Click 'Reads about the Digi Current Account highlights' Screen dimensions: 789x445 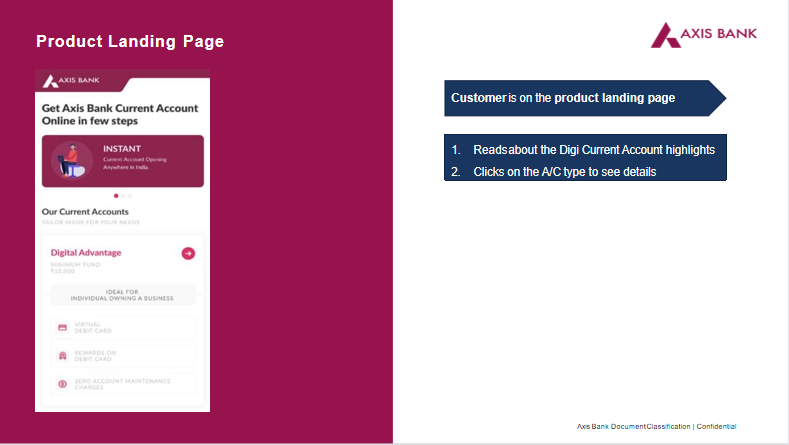594,150
